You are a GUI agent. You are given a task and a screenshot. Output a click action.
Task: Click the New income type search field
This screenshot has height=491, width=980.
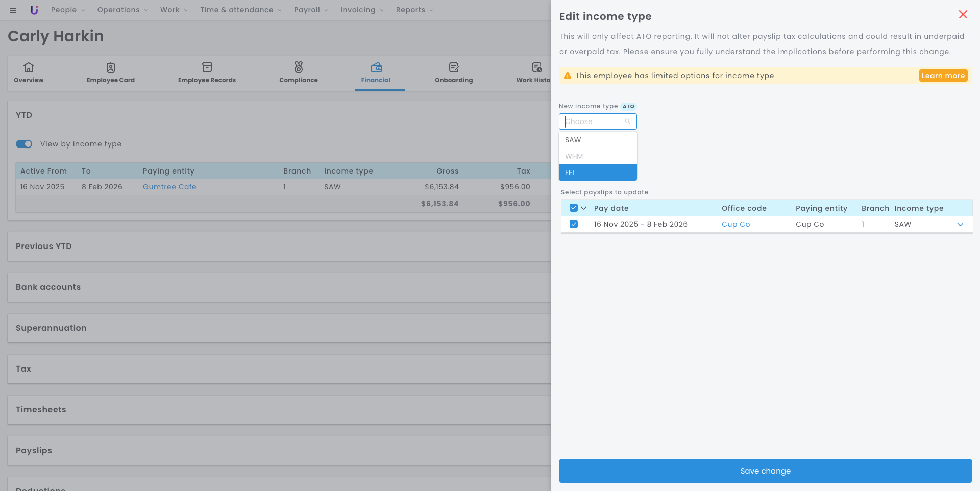(598, 121)
